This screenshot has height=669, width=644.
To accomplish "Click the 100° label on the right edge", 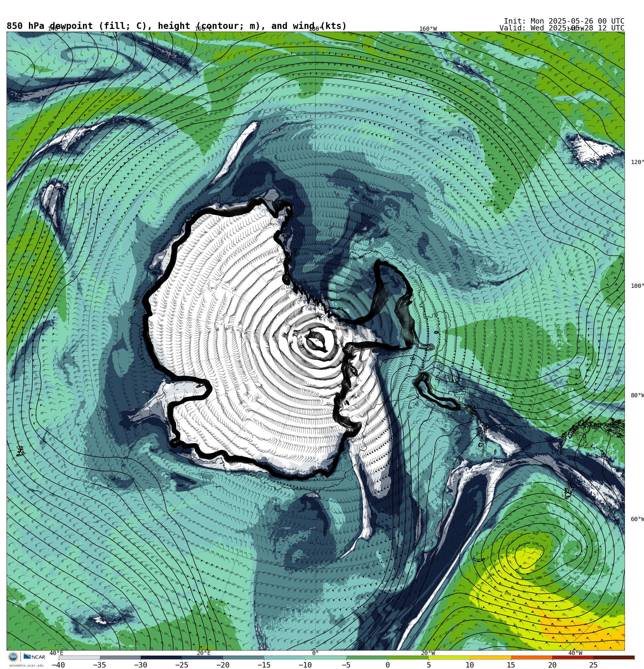I will click(x=637, y=286).
